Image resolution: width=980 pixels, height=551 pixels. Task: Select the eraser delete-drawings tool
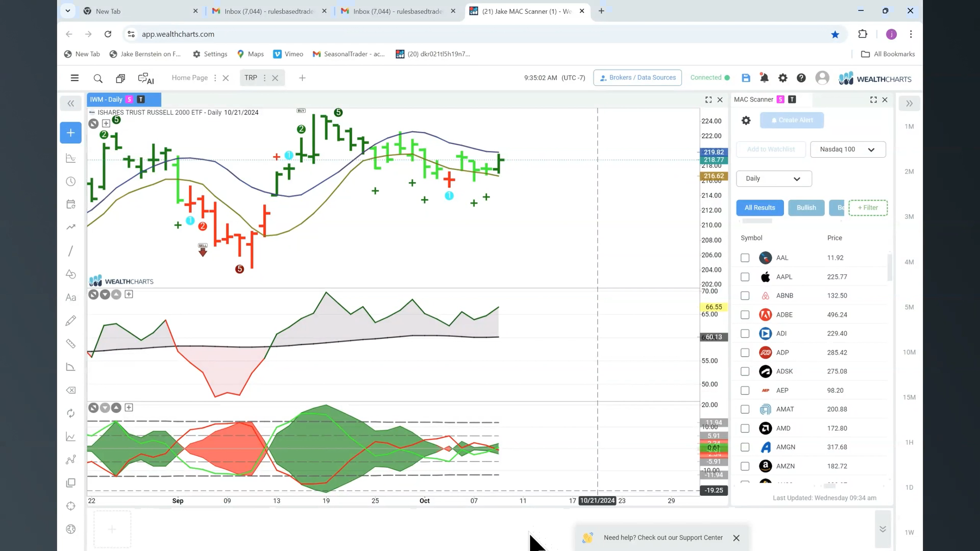pos(71,390)
